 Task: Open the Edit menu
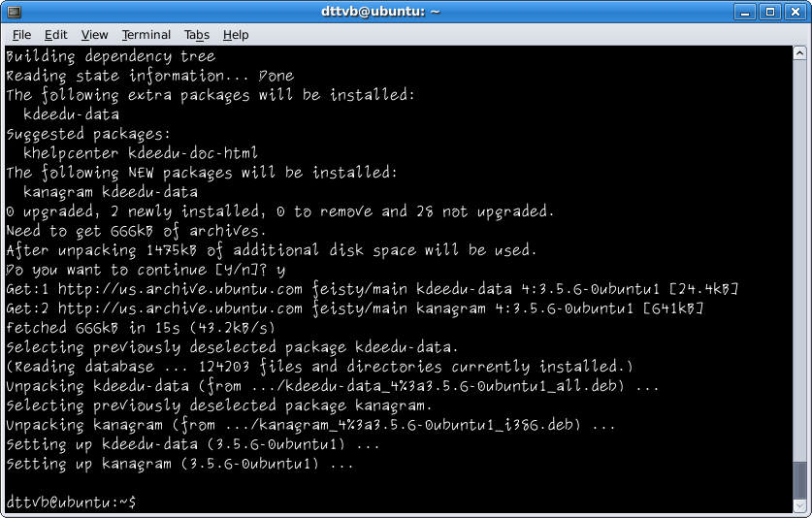pyautogui.click(x=56, y=35)
